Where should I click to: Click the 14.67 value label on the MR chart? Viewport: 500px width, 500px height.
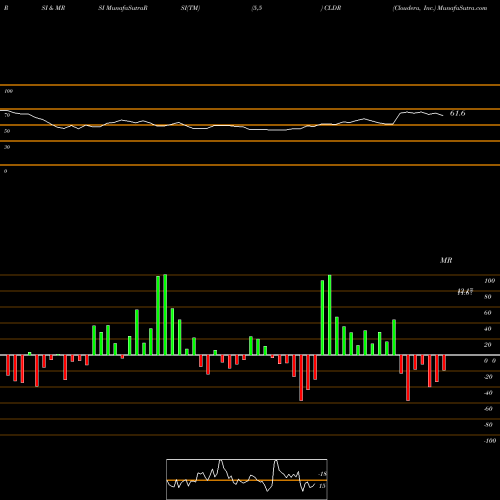pos(465,292)
